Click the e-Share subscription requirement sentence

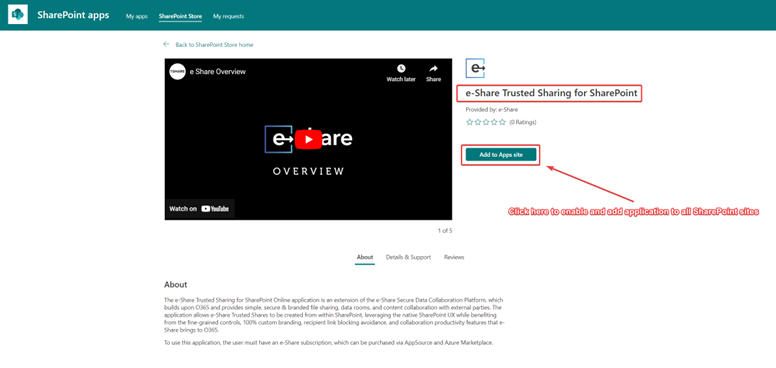coord(329,343)
